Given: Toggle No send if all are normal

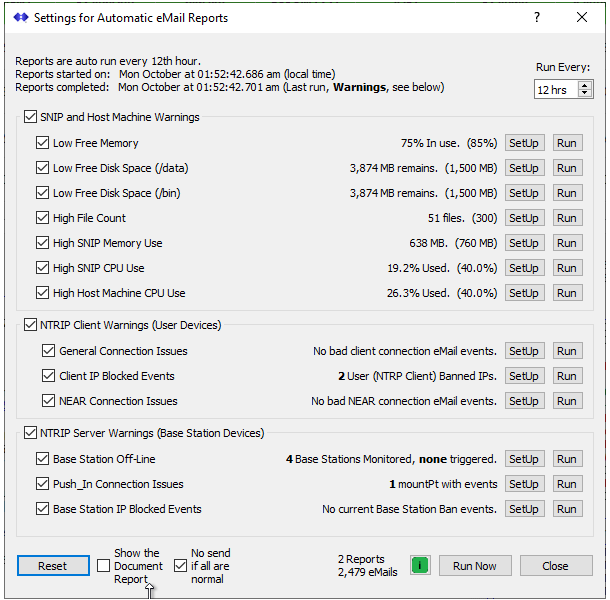Looking at the screenshot, I should (180, 566).
